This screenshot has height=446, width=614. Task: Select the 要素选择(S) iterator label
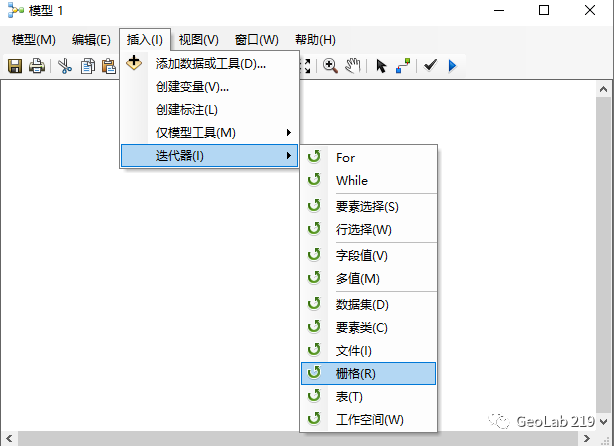[367, 207]
